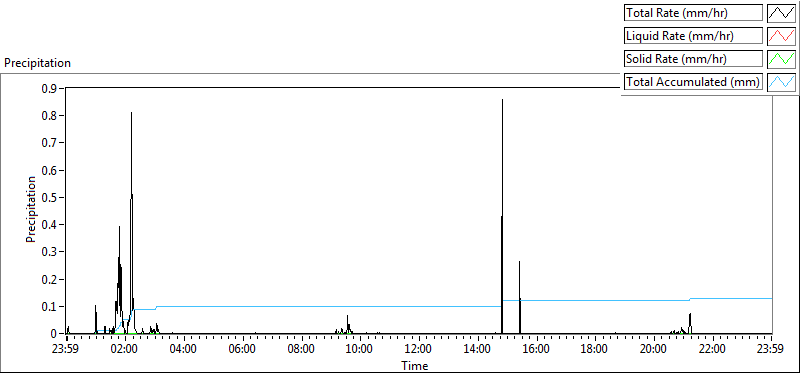
Task: Click the Liquid Rate red line swatch
Action: (x=781, y=36)
